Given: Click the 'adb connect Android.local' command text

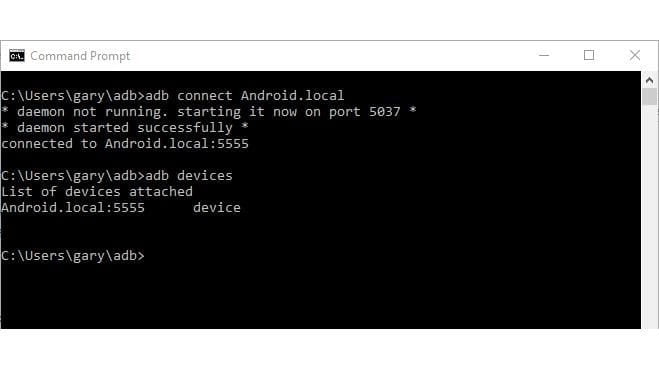Looking at the screenshot, I should click(245, 96).
